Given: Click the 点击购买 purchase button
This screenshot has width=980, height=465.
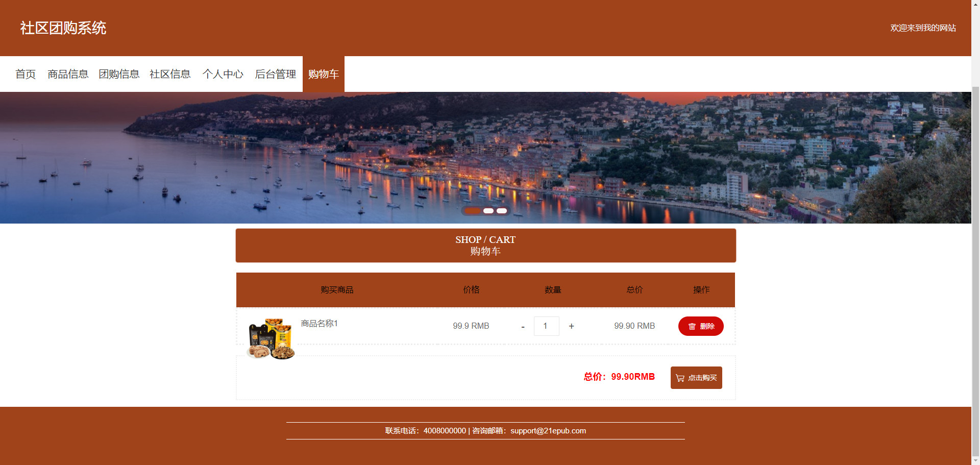Looking at the screenshot, I should (x=696, y=378).
